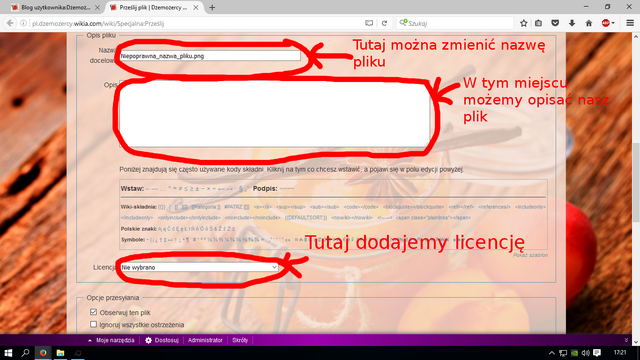Switch to Firefox in the taskbar
This screenshot has width=640, height=360.
coord(43,353)
